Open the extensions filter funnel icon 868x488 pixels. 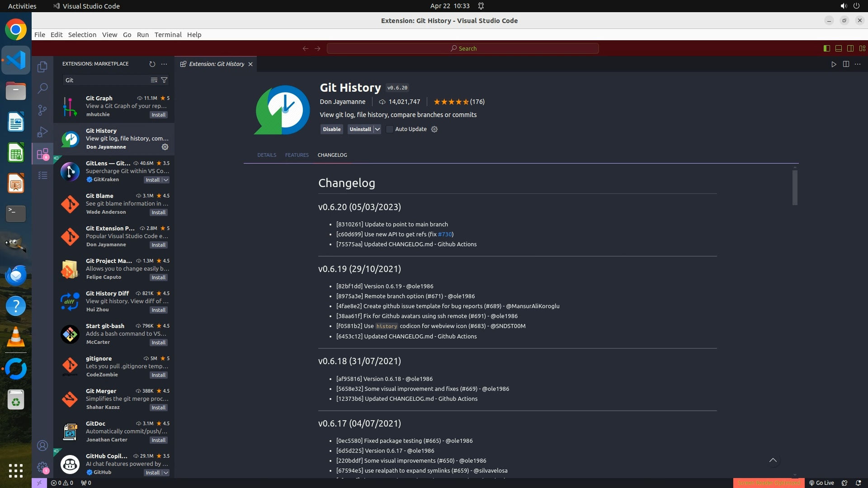click(165, 80)
